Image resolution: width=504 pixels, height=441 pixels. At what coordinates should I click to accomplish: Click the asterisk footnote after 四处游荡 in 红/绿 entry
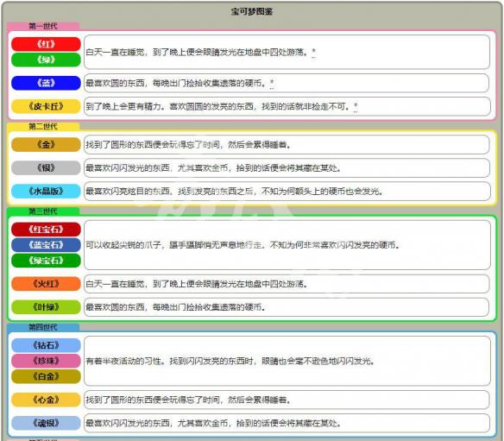coord(314,52)
